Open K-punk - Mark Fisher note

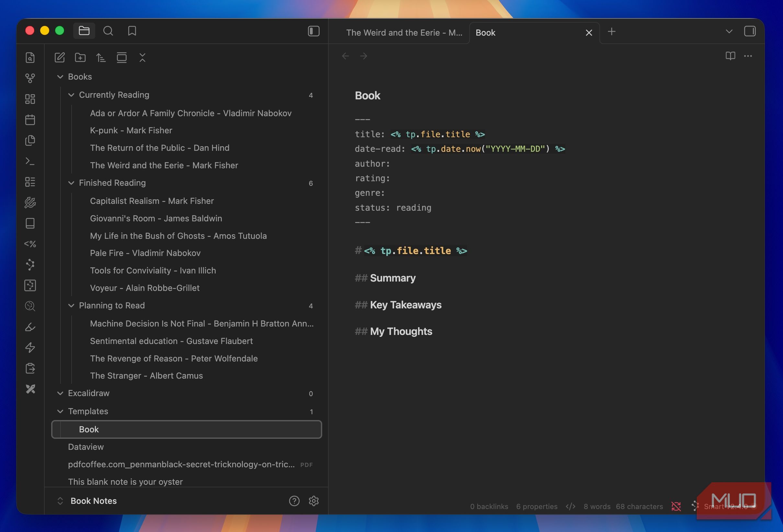(x=187, y=131)
